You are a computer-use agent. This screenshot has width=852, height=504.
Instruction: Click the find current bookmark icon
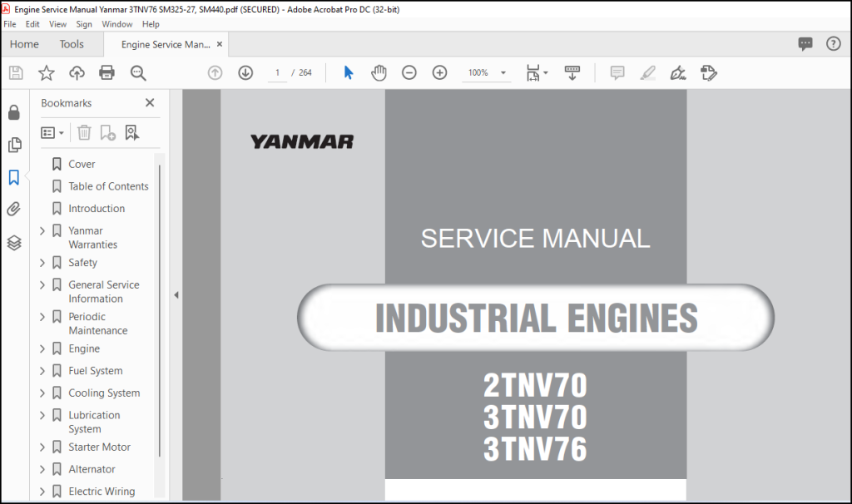click(x=132, y=132)
